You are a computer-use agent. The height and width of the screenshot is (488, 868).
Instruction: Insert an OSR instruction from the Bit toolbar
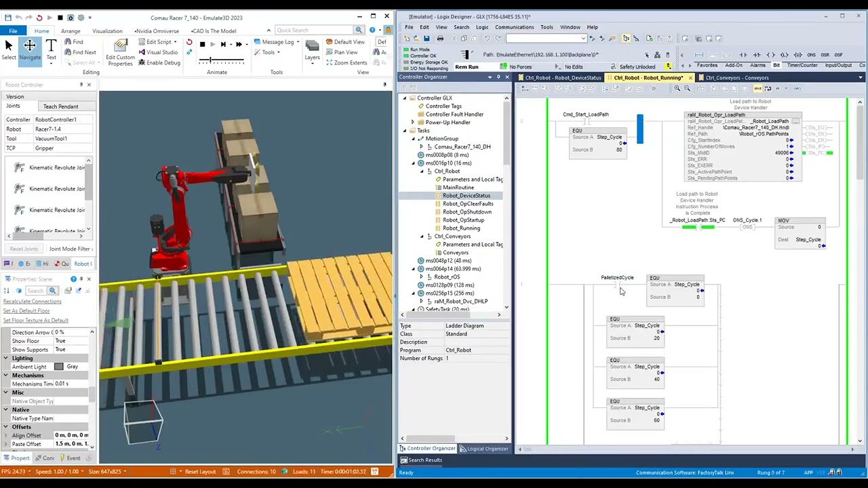825,55
